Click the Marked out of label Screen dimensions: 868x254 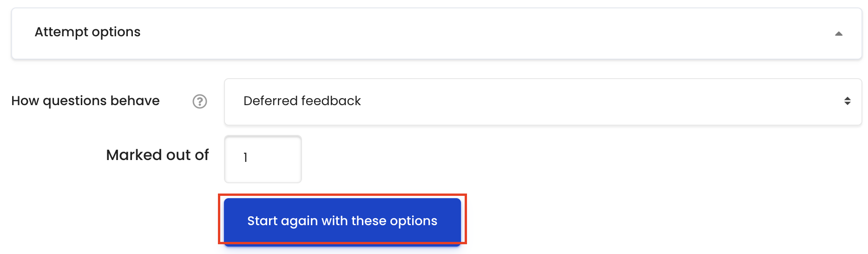pyautogui.click(x=158, y=155)
